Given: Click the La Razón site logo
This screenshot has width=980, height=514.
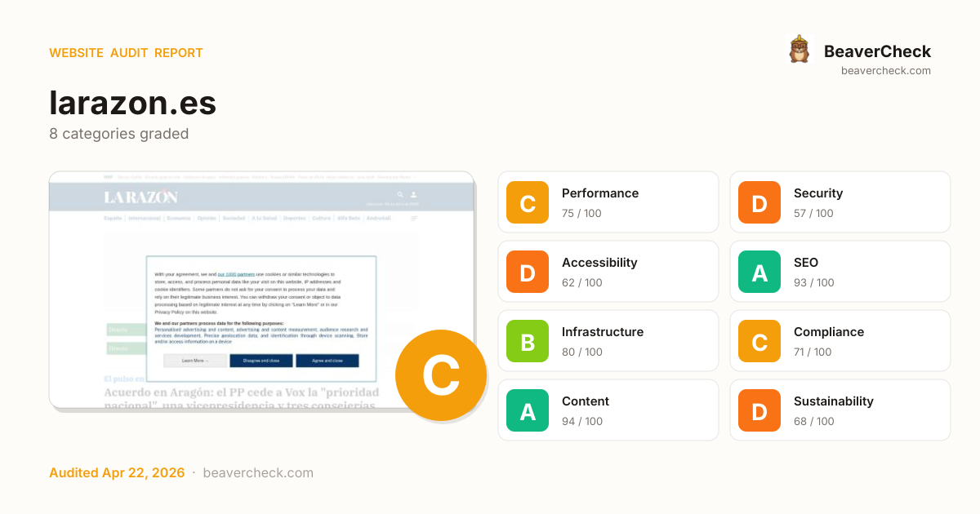Looking at the screenshot, I should (x=140, y=197).
